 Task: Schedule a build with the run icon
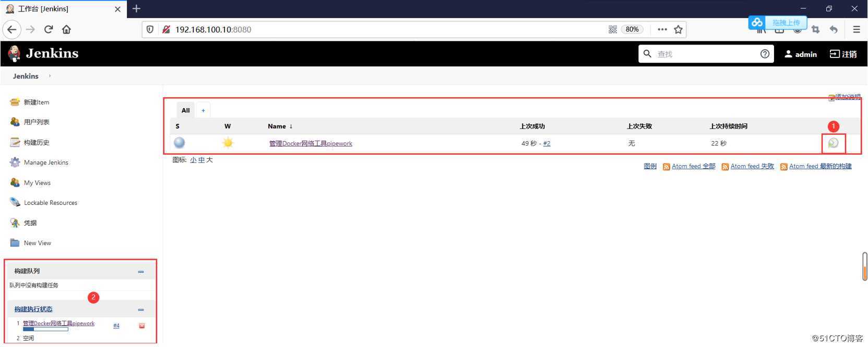pyautogui.click(x=833, y=143)
